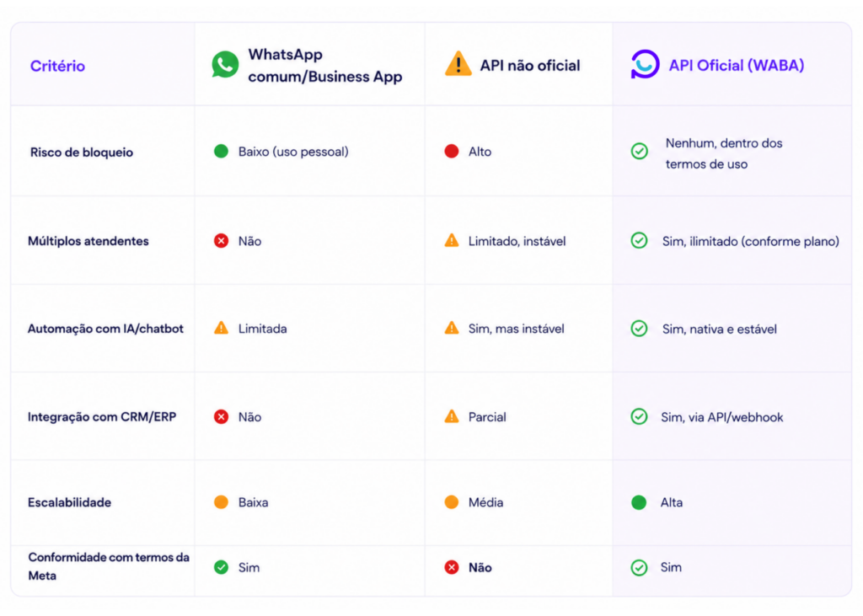Click the purple logo beside API Oficial (WABA)
Image resolution: width=863 pixels, height=616 pixels.
(645, 64)
